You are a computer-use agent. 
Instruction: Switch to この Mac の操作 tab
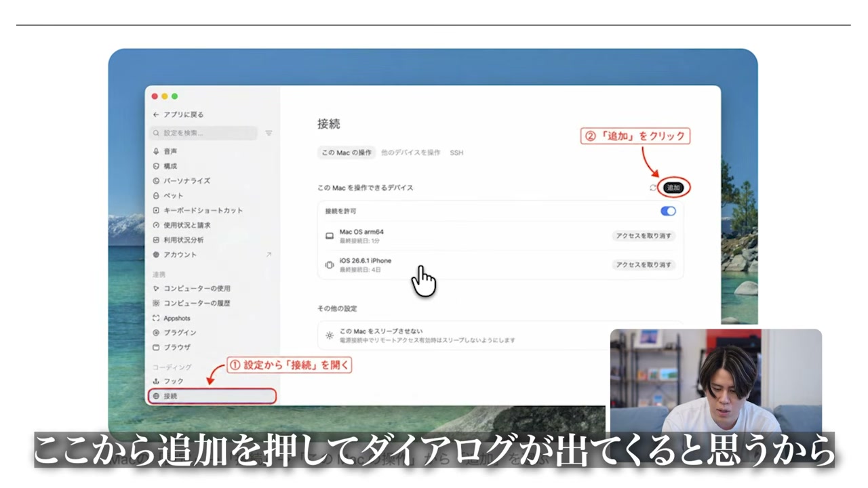(x=347, y=152)
